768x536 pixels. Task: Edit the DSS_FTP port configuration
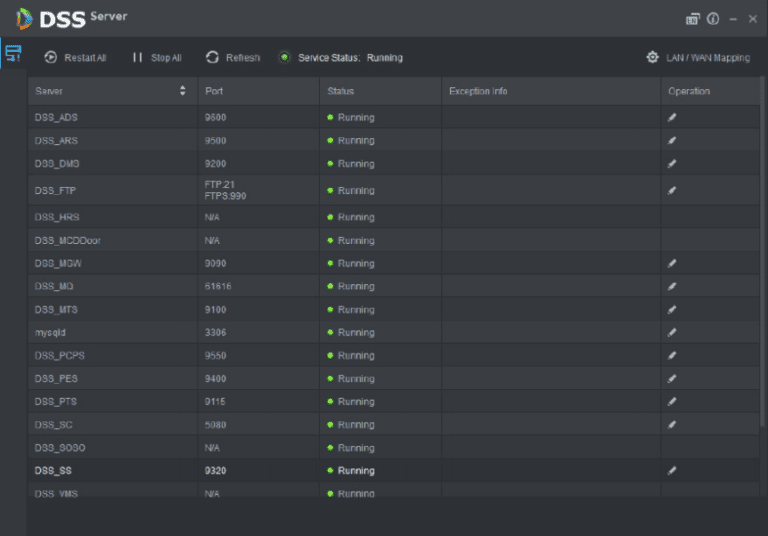tap(672, 190)
